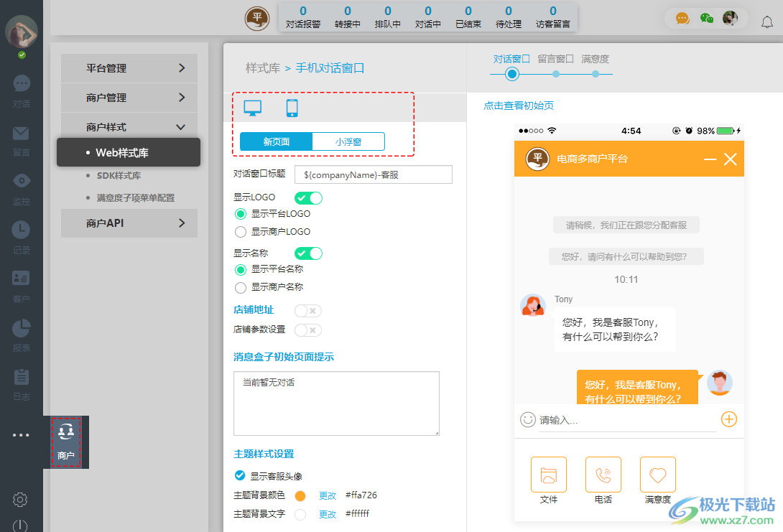Select the highlighted 商户 icon
The width and height of the screenshot is (783, 532).
click(67, 442)
